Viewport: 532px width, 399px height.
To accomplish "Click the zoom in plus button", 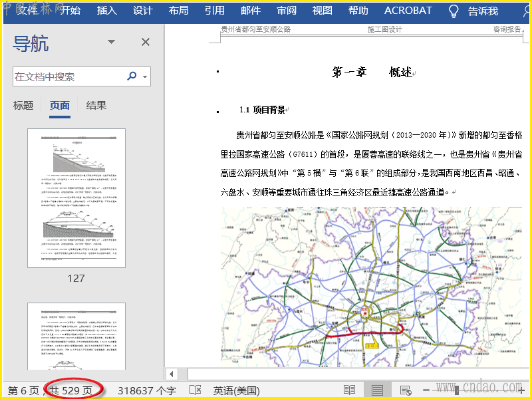I will point(521,390).
